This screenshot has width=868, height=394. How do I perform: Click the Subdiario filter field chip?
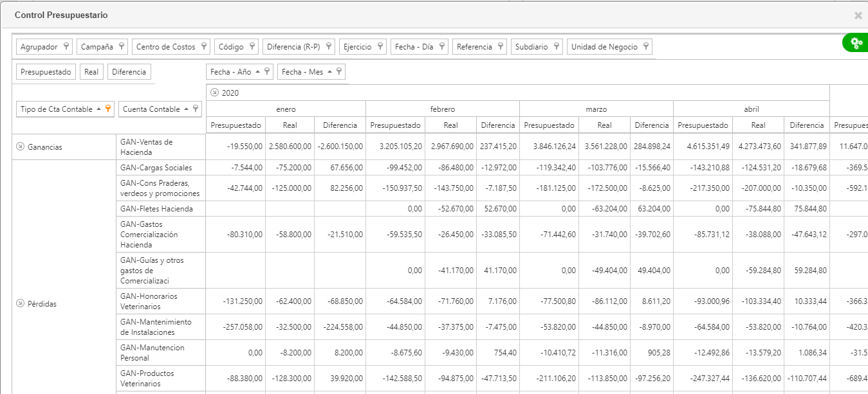(x=537, y=46)
